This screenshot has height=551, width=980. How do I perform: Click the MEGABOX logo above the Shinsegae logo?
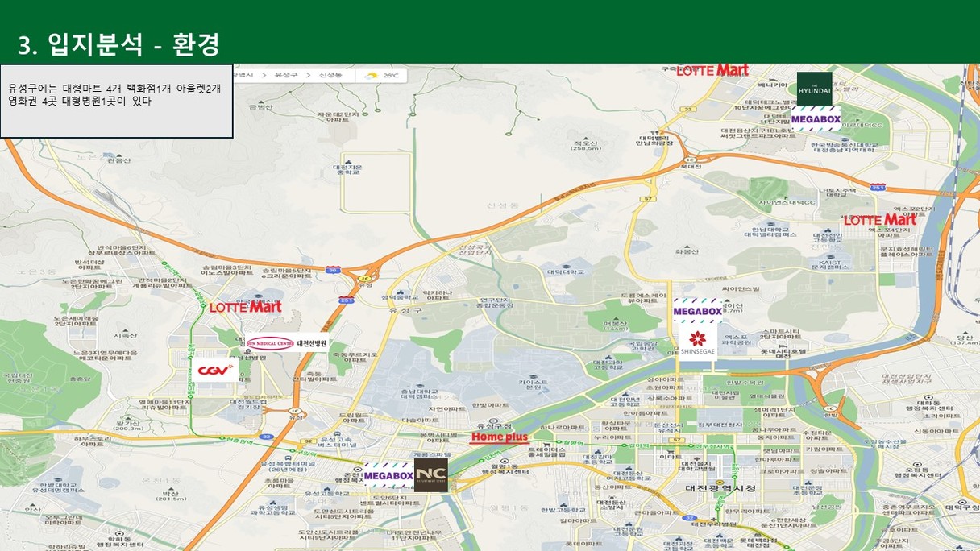(698, 311)
